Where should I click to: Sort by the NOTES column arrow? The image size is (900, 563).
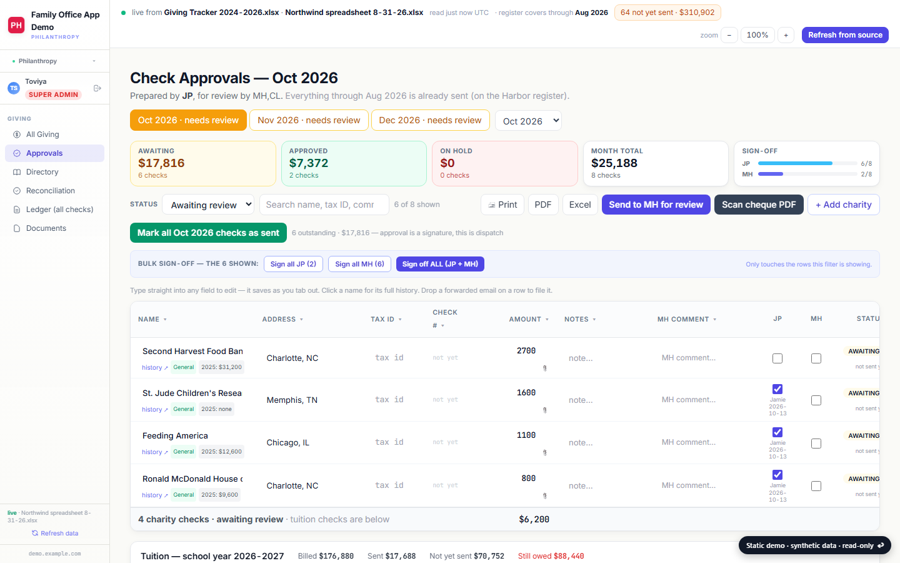pyautogui.click(x=594, y=320)
